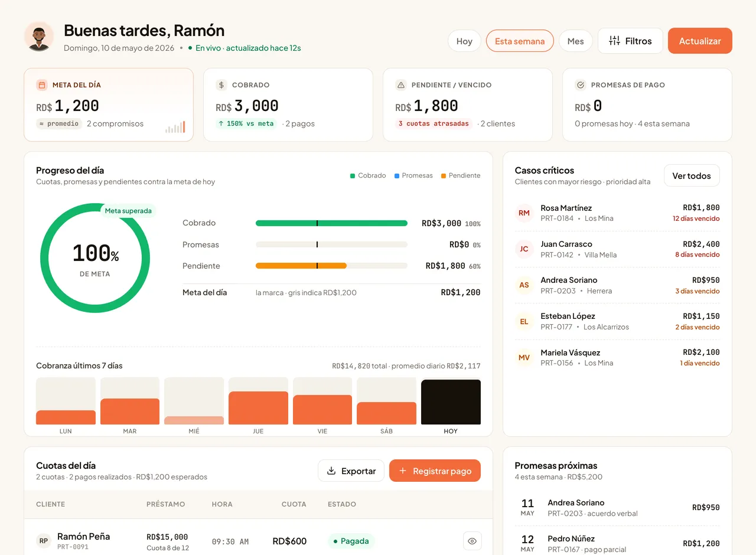Switch to the Hoy time range
The width and height of the screenshot is (756, 555).
tap(464, 41)
